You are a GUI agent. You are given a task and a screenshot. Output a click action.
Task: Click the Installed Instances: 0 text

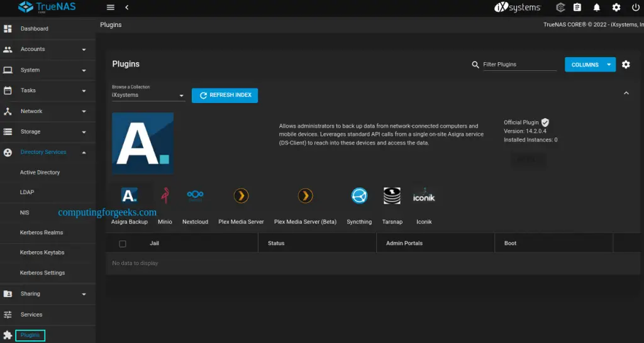coord(531,140)
